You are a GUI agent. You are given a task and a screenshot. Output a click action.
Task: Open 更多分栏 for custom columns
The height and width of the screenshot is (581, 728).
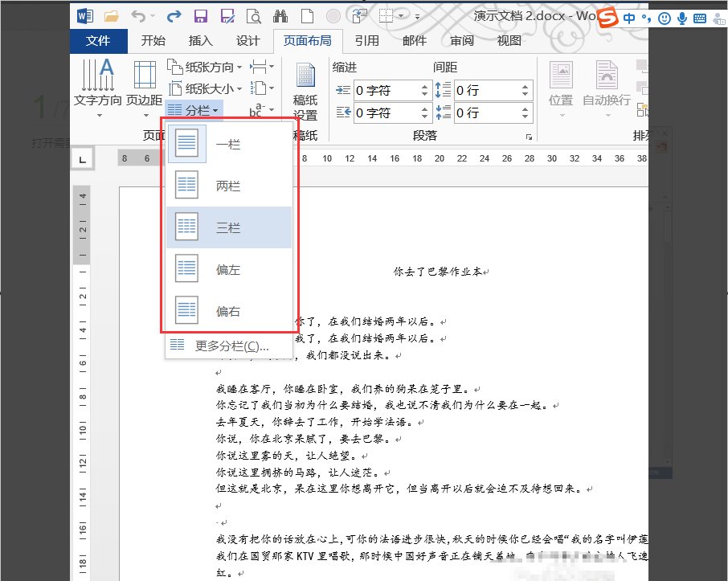point(233,345)
